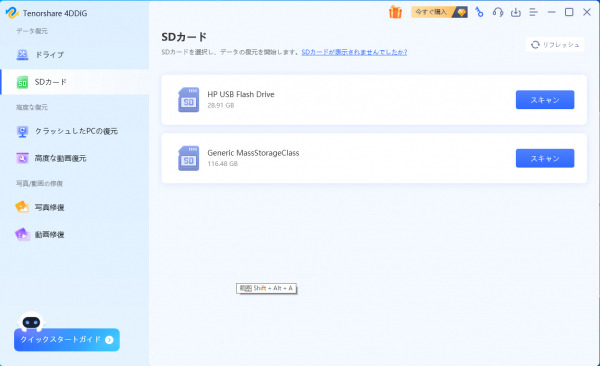Click the リフレッシュ refresh button
The image size is (600, 366).
[555, 45]
